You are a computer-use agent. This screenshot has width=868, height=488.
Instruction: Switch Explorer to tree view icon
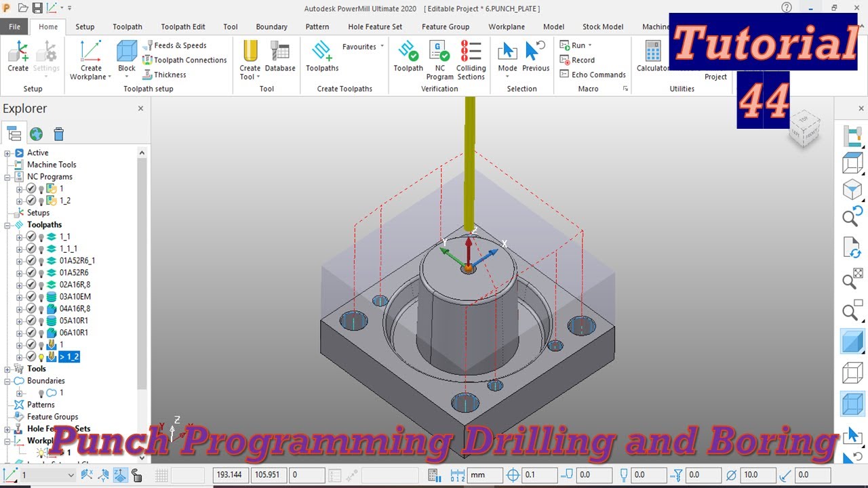[x=14, y=134]
